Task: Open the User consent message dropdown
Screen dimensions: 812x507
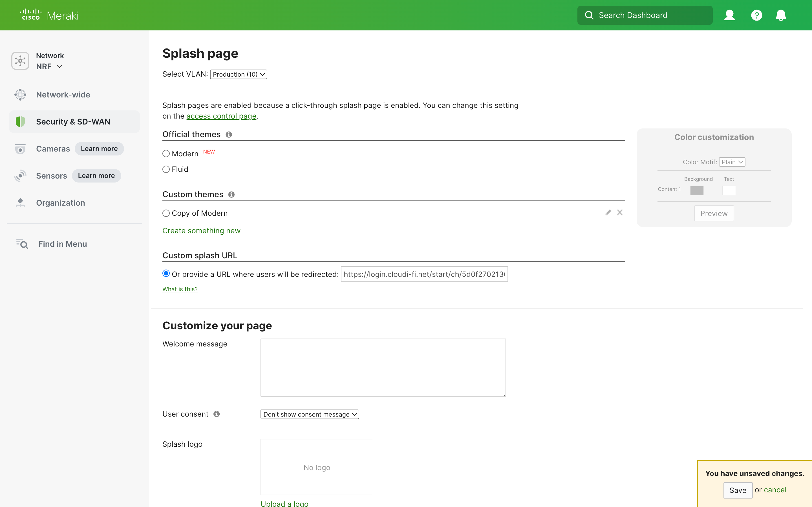Action: (309, 414)
